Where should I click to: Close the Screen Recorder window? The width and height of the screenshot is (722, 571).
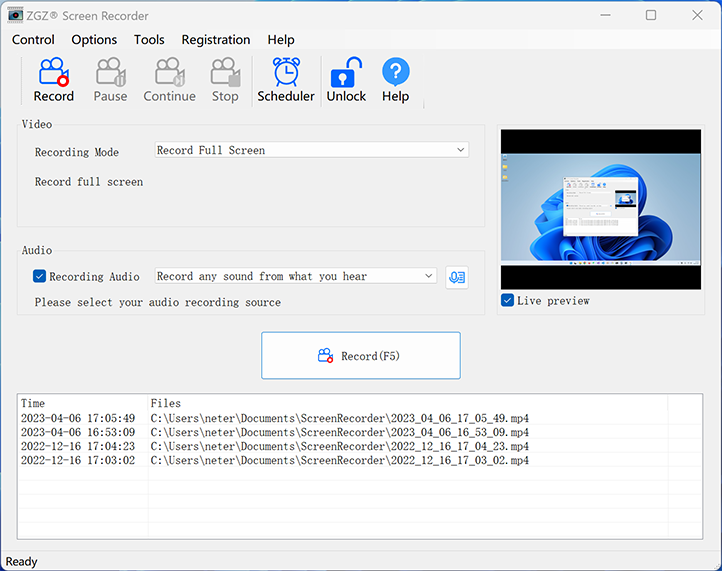697,15
